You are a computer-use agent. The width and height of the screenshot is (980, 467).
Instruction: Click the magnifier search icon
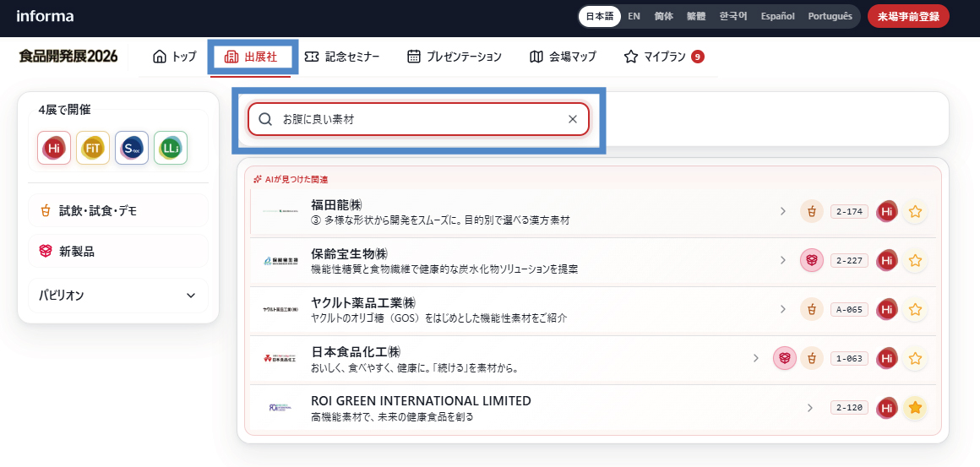tap(265, 119)
